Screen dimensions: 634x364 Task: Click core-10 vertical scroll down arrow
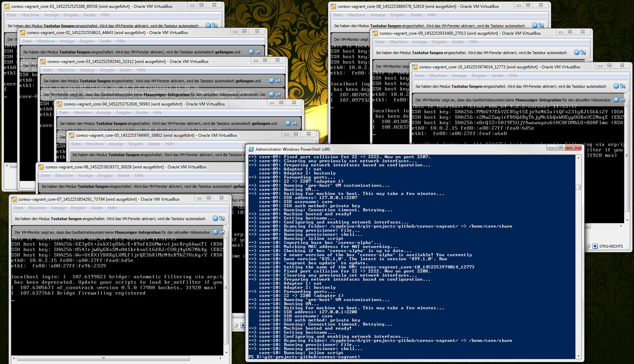tap(627, 220)
